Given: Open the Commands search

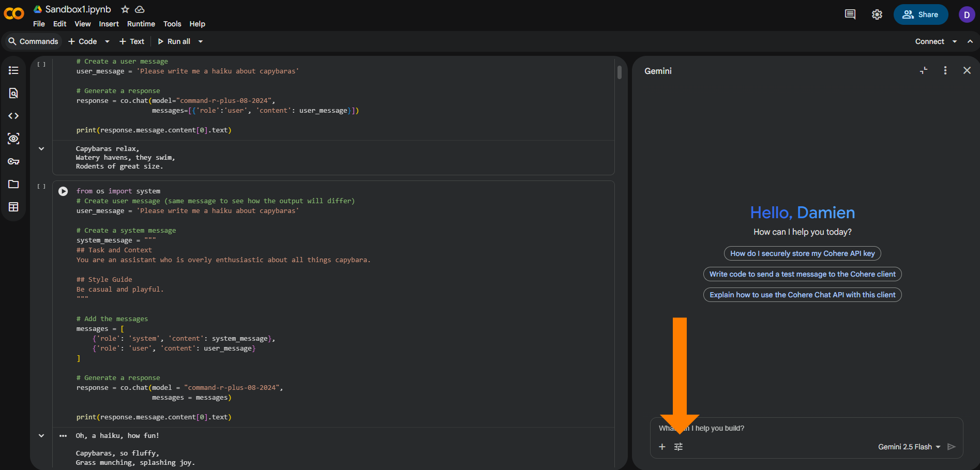Looking at the screenshot, I should [x=33, y=41].
